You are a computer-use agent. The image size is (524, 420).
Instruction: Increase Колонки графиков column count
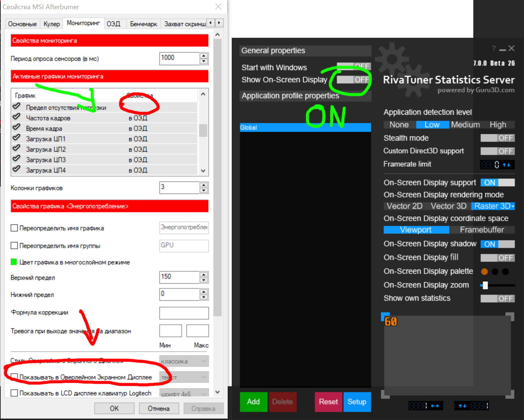point(204,185)
